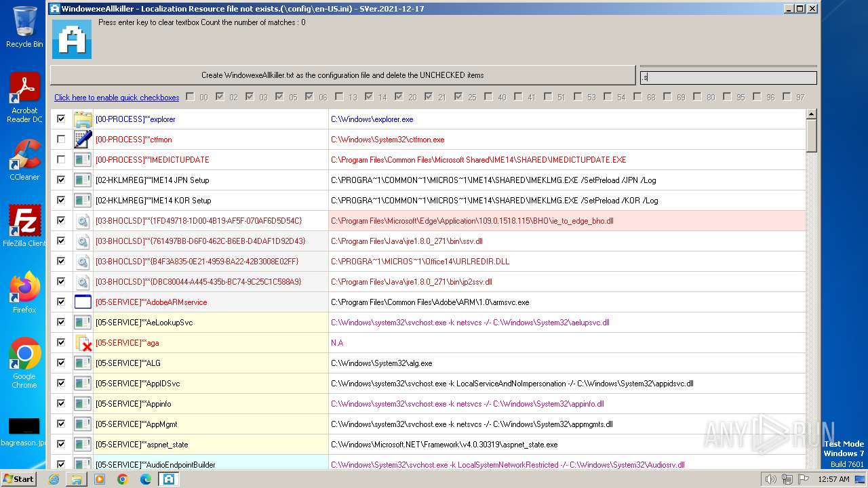Screen dimensions: 868x488
Task: Click the AppMgmt service icon
Action: pyautogui.click(x=83, y=424)
